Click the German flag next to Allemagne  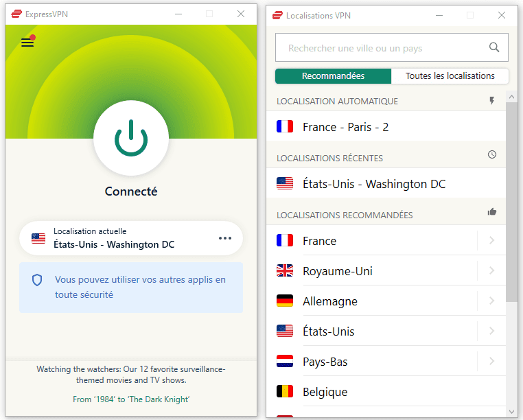[285, 301]
